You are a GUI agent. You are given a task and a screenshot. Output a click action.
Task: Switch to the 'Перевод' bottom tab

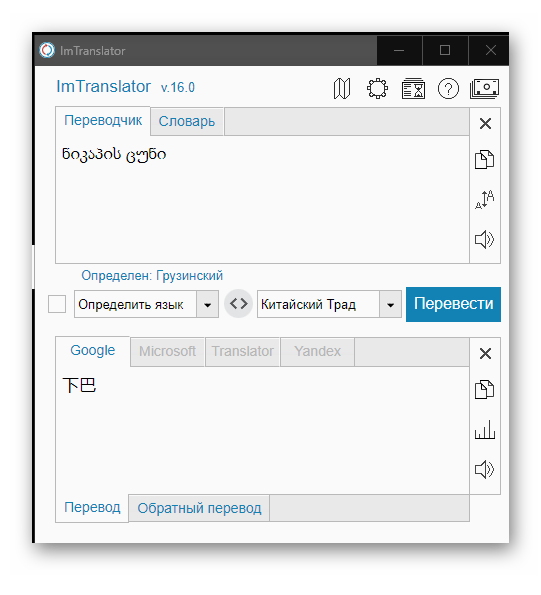pos(92,507)
